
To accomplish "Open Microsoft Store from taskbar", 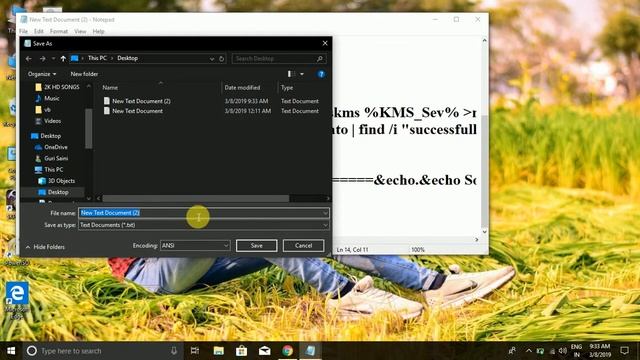I will tap(242, 351).
